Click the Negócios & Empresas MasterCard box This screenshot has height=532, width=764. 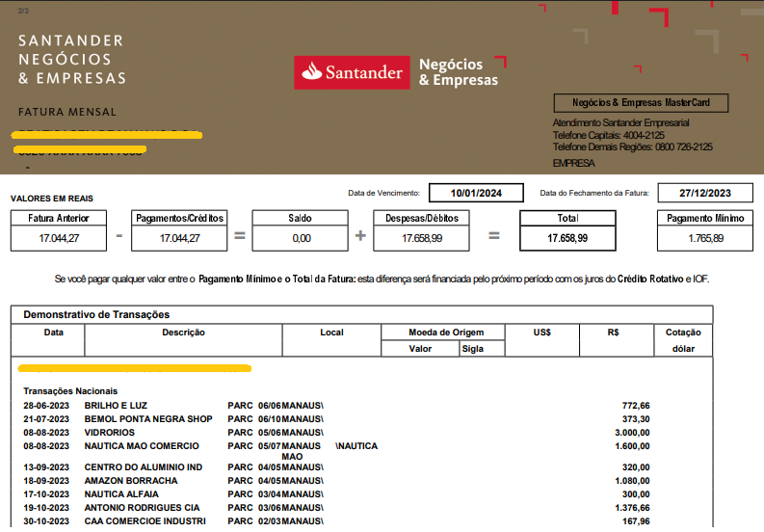pos(641,103)
